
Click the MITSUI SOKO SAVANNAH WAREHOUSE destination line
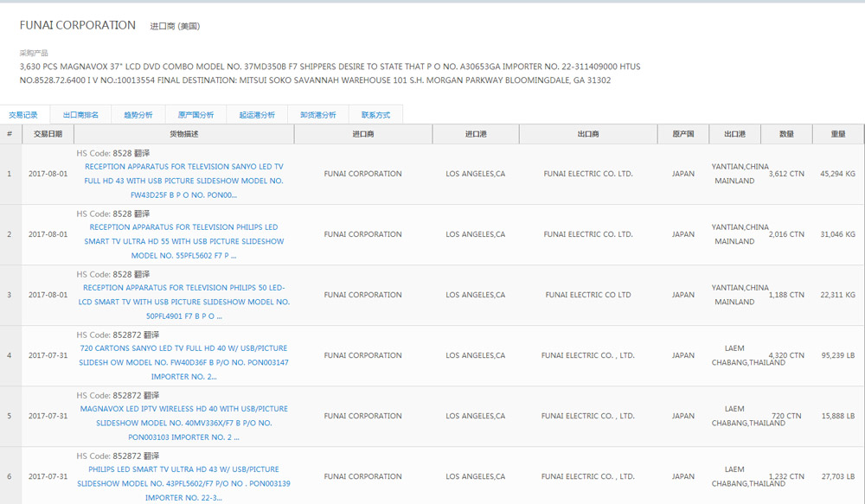point(315,80)
